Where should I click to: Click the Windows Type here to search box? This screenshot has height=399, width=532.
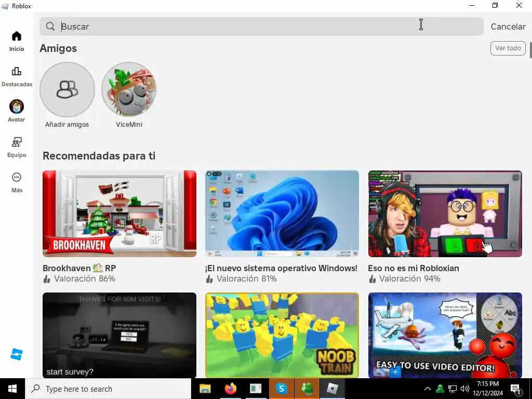point(108,389)
